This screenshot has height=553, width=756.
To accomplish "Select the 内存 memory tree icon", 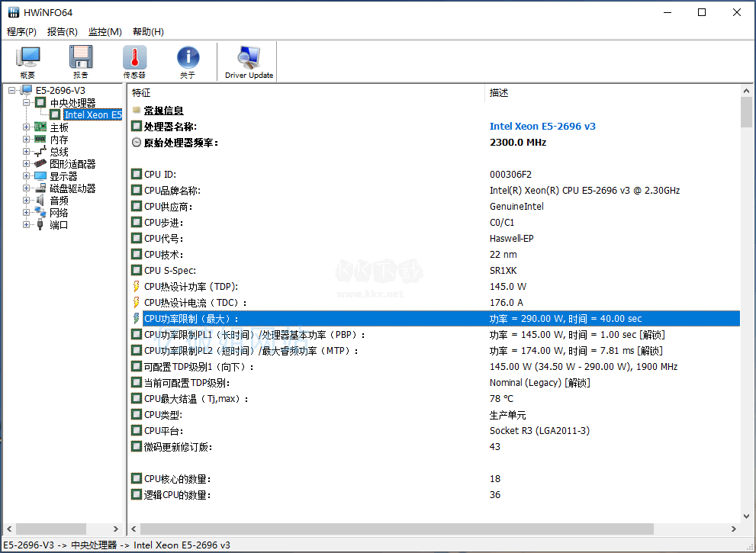I will pos(40,140).
